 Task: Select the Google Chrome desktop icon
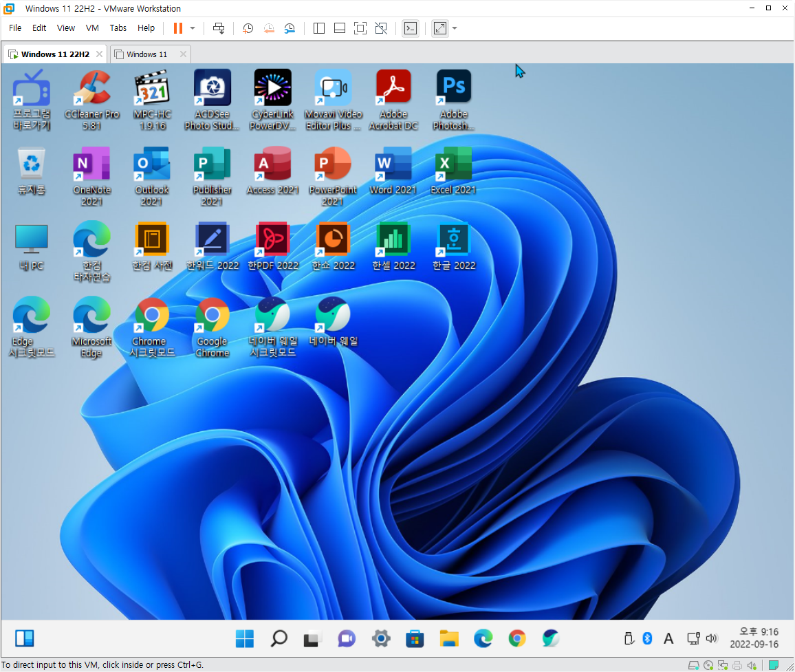pyautogui.click(x=212, y=327)
